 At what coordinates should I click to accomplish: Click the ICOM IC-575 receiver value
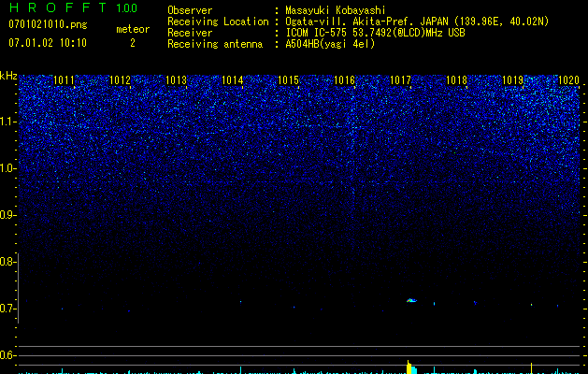(375, 33)
